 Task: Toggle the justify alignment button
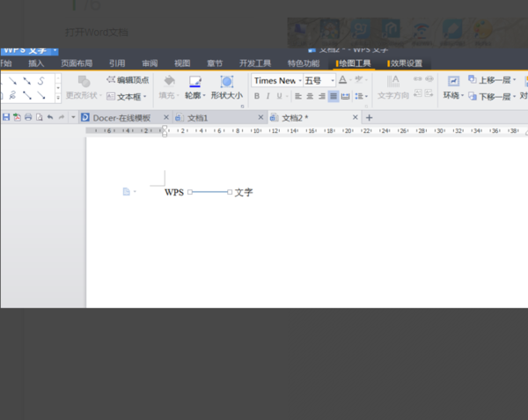(334, 96)
